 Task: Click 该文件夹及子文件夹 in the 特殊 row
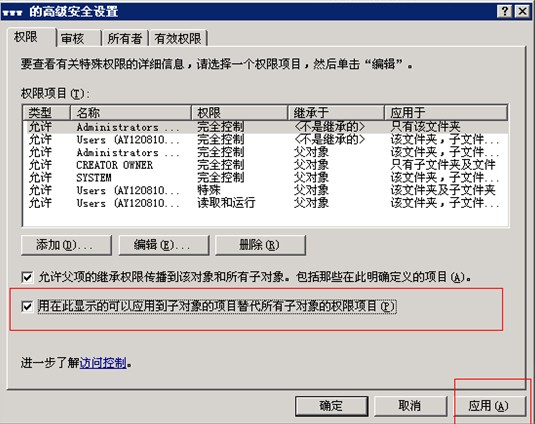[x=443, y=190]
